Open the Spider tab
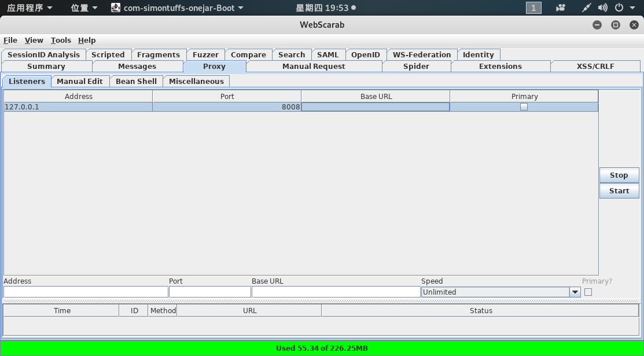 416,66
